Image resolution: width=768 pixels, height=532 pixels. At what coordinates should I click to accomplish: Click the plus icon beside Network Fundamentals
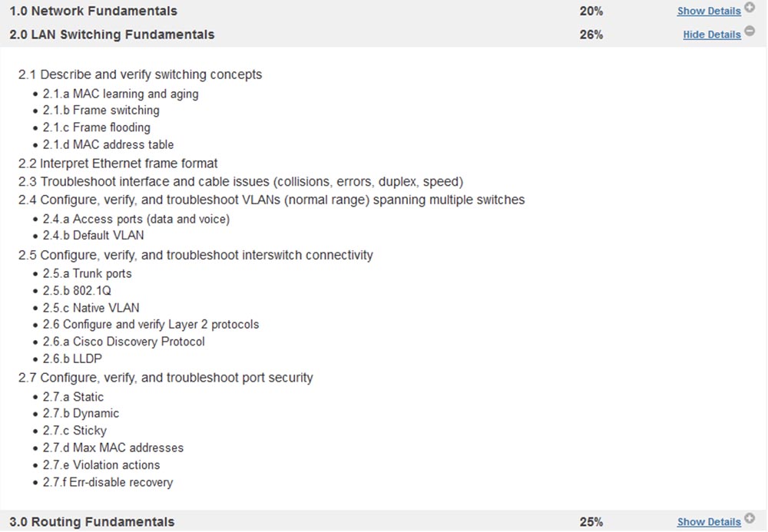[x=750, y=8]
